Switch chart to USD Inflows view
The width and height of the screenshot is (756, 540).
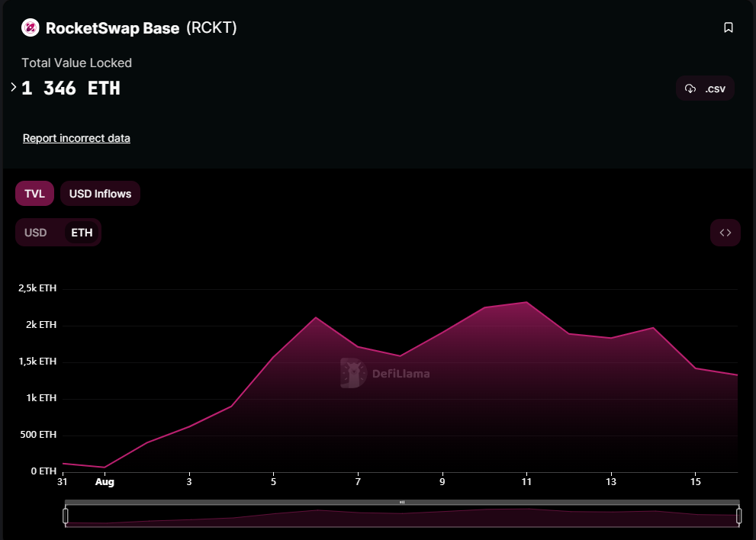click(100, 194)
